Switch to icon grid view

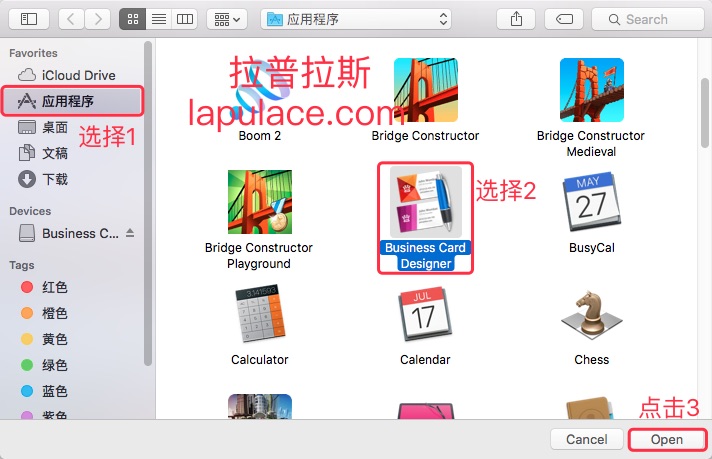tap(133, 19)
